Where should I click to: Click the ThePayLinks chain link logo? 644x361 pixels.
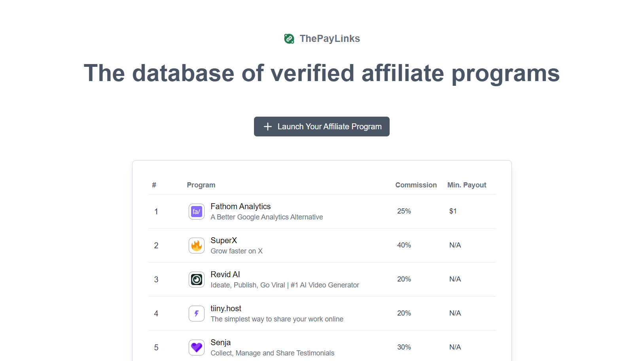coord(289,38)
